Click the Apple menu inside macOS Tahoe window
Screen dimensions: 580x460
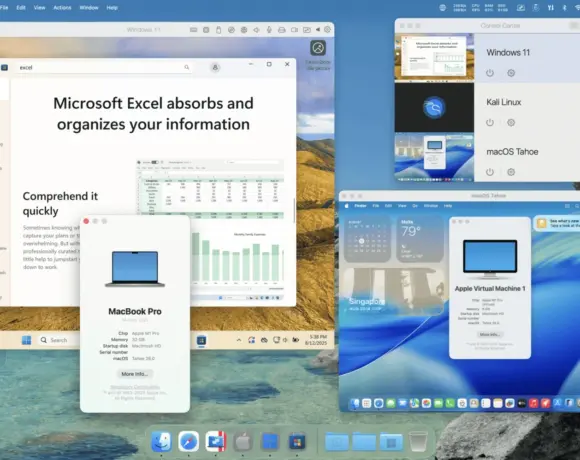tap(347, 206)
